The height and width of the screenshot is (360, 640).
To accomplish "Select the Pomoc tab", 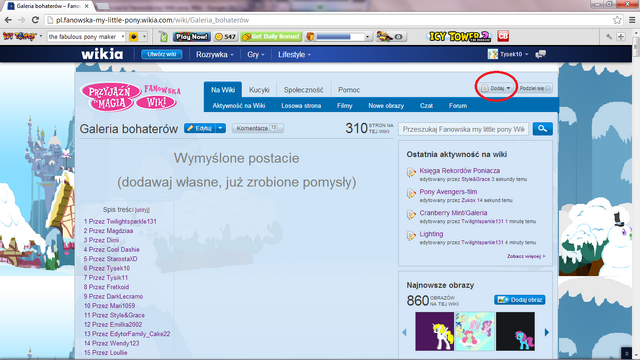I will [349, 89].
